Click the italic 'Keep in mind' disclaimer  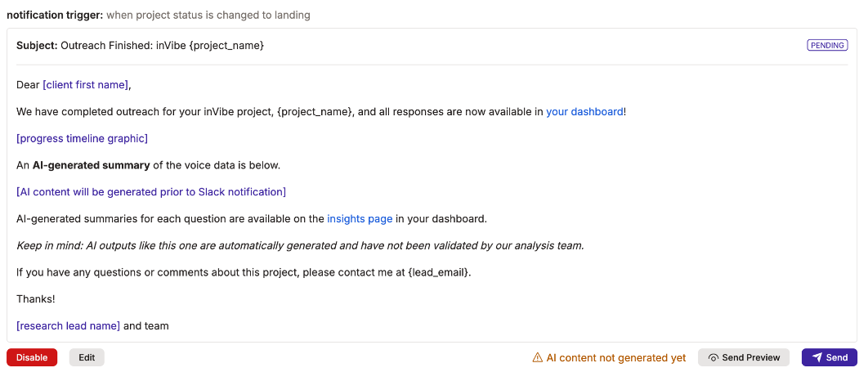pyautogui.click(x=300, y=245)
